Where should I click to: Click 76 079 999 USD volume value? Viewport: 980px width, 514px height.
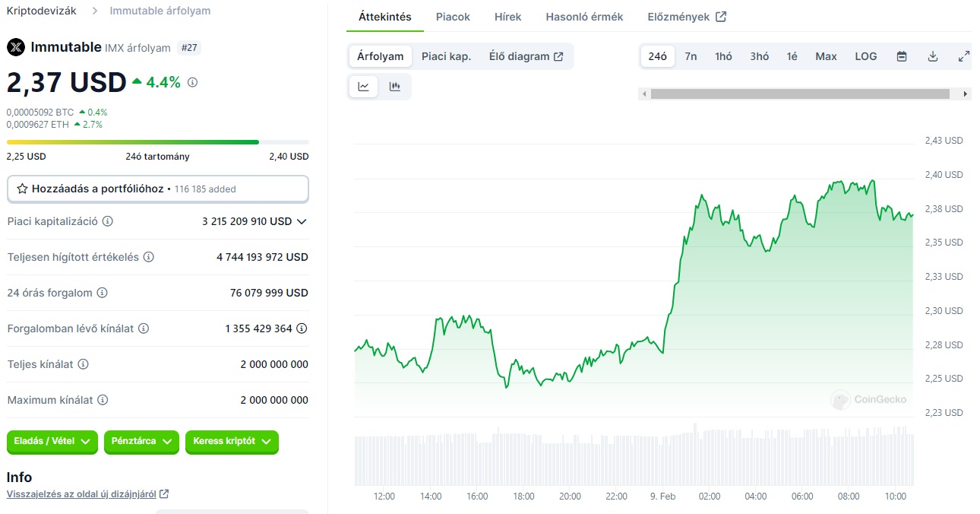tap(270, 293)
